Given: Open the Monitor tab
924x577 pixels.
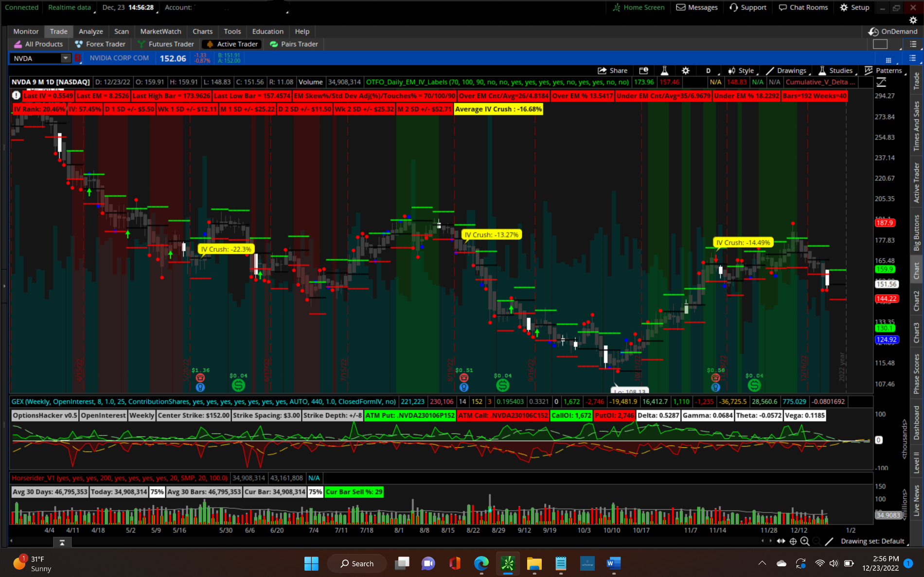Looking at the screenshot, I should click(x=26, y=32).
